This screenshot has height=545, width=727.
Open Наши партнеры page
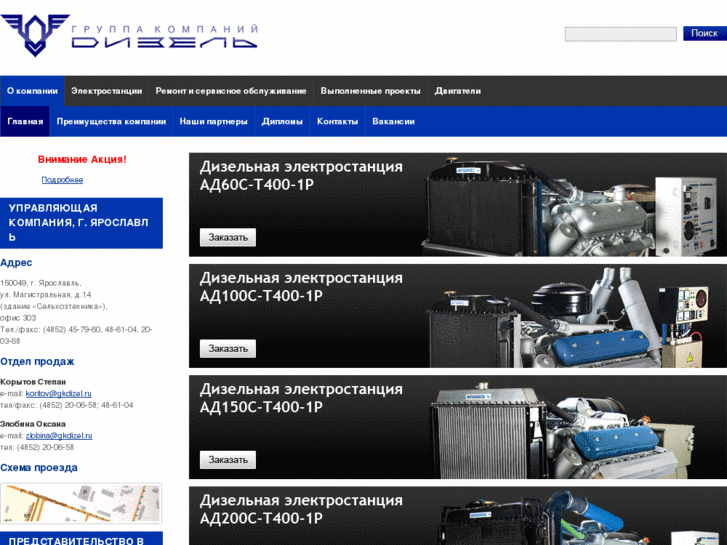tap(213, 122)
